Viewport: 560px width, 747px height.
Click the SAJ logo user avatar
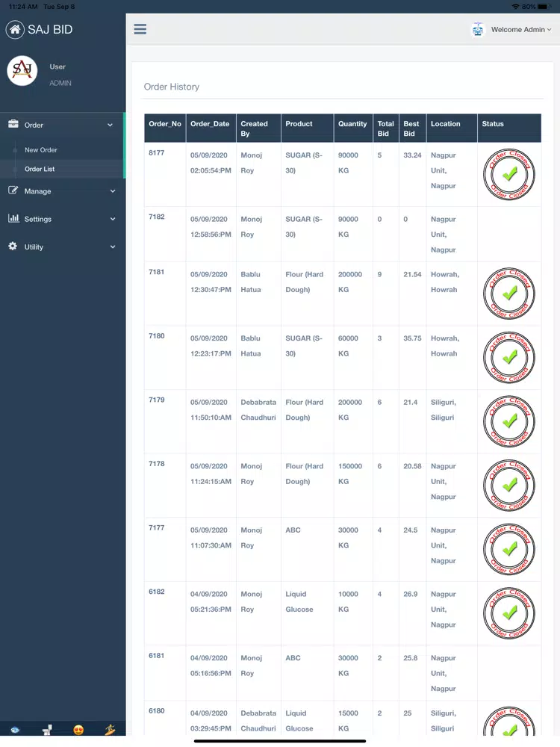click(x=22, y=70)
